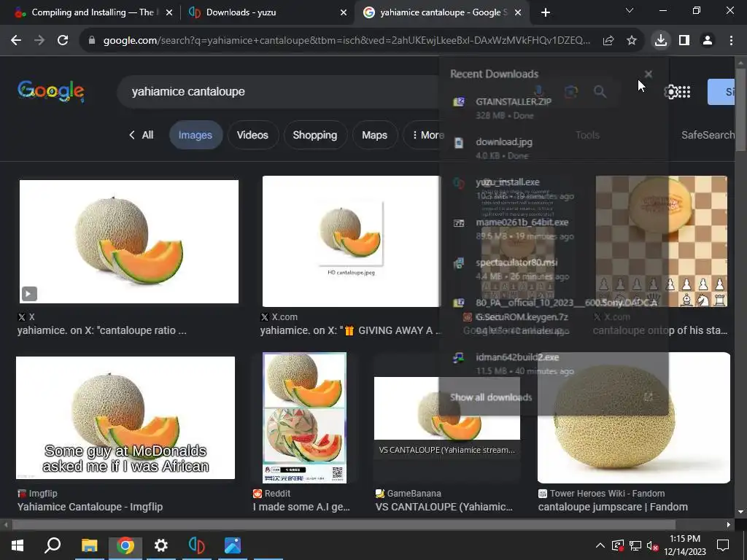747x560 pixels.
Task: Open the SafeSearch setting
Action: point(708,135)
